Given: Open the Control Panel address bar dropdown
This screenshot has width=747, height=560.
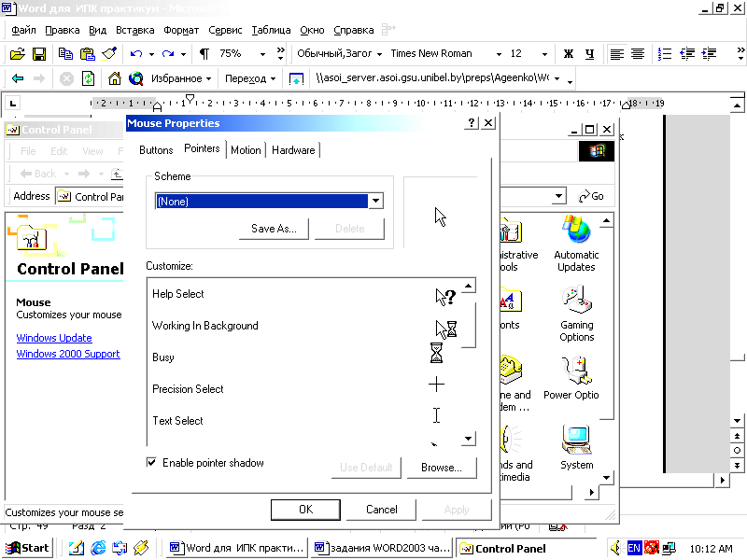Looking at the screenshot, I should pyautogui.click(x=558, y=196).
